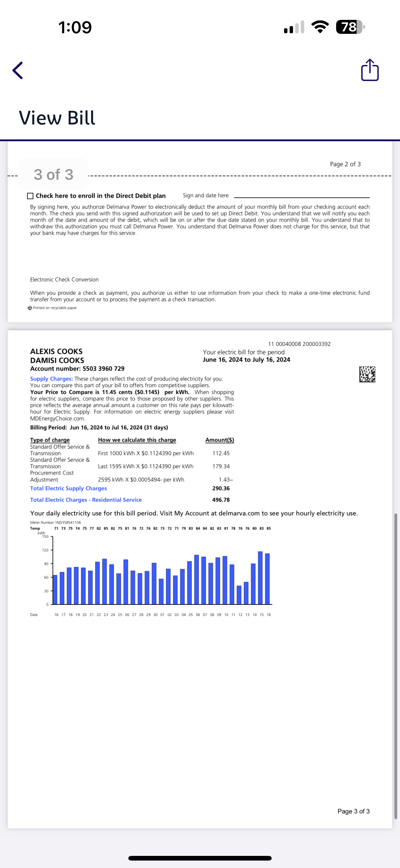Tap the View Bill title

click(x=57, y=118)
